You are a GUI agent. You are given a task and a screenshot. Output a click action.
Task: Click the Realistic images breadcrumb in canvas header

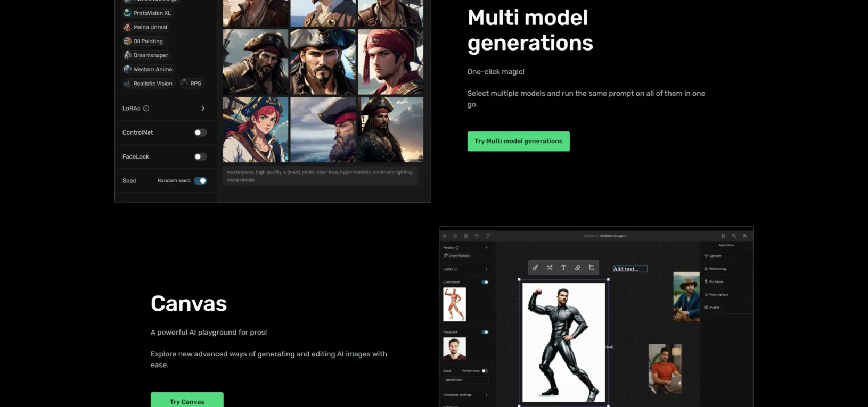(613, 236)
